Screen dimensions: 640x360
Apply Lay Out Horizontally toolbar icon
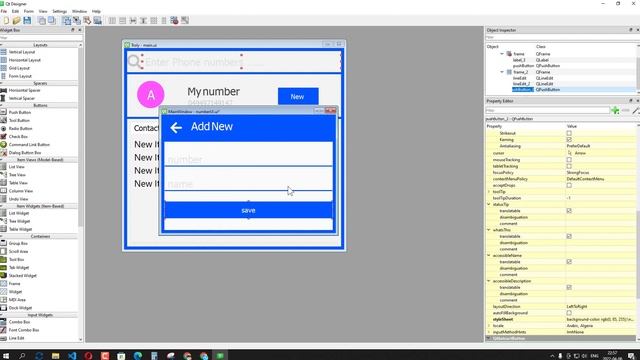(x=112, y=20)
